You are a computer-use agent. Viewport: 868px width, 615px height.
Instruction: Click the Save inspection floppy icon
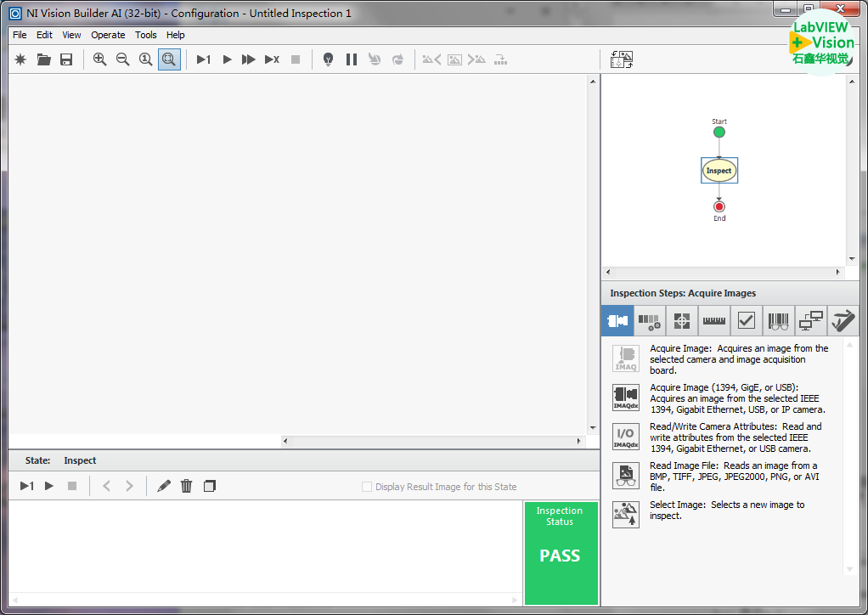66,59
